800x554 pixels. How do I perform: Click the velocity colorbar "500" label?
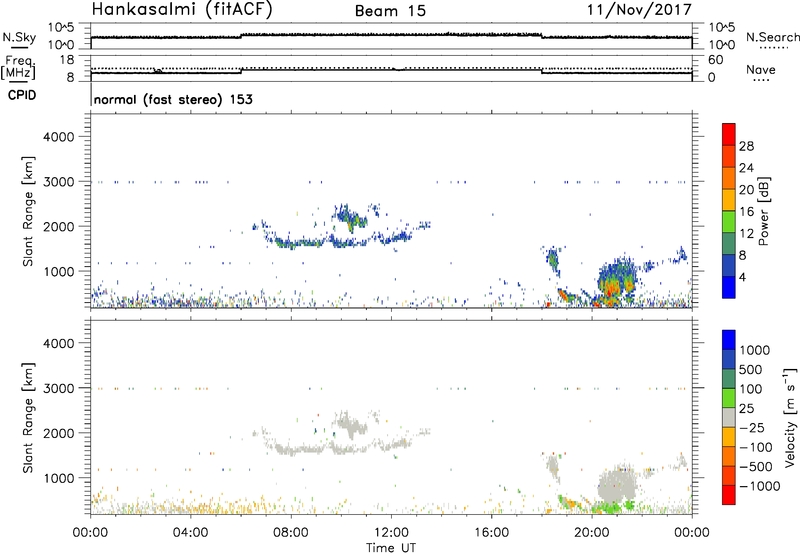[752, 369]
